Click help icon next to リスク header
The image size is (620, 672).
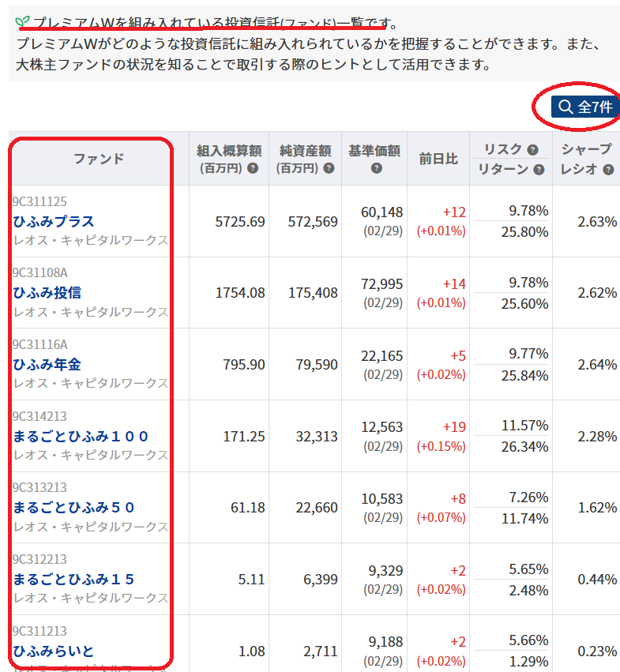(x=532, y=150)
